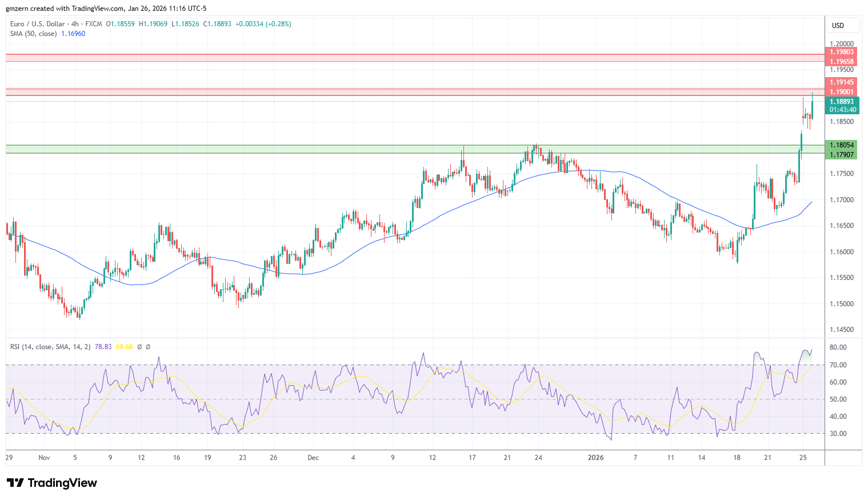Image resolution: width=868 pixels, height=500 pixels.
Task: Click the 1.15000 price axis tick
Action: (x=842, y=304)
